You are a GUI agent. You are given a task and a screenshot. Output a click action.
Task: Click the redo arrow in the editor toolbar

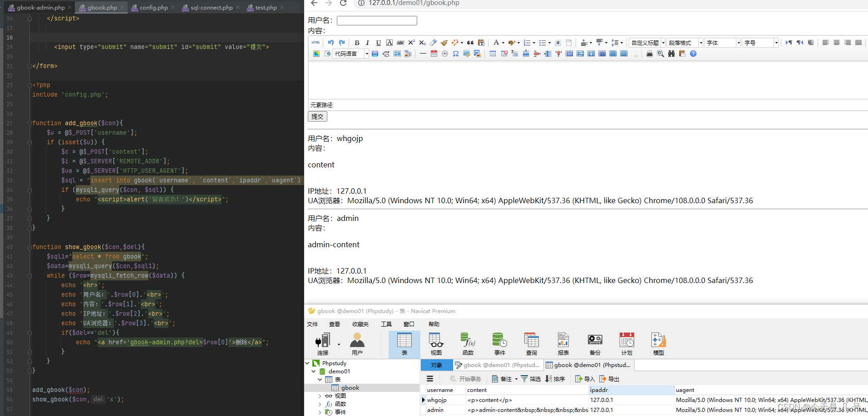342,43
